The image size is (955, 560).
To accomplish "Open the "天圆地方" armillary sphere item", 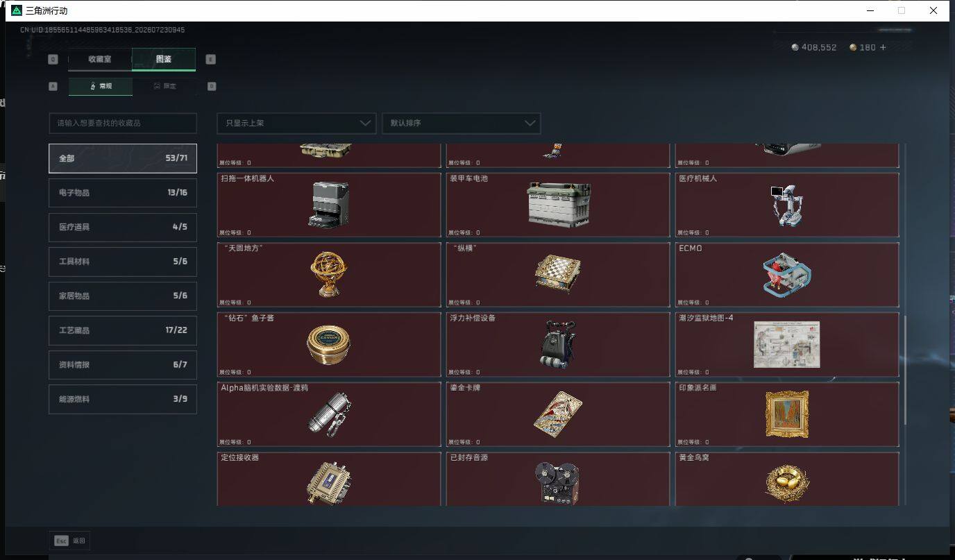I will [x=329, y=275].
